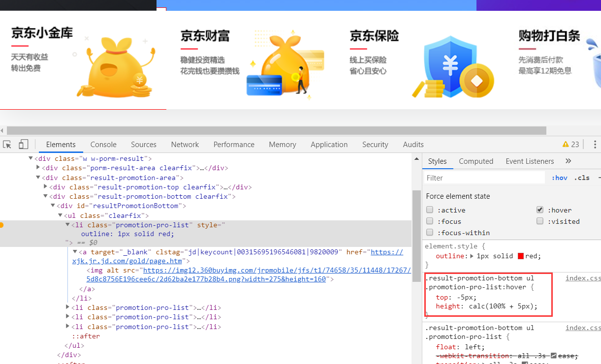Viewport: 601px width, 364px height.
Task: Collapse the ul clearfix node
Action: tap(60, 215)
